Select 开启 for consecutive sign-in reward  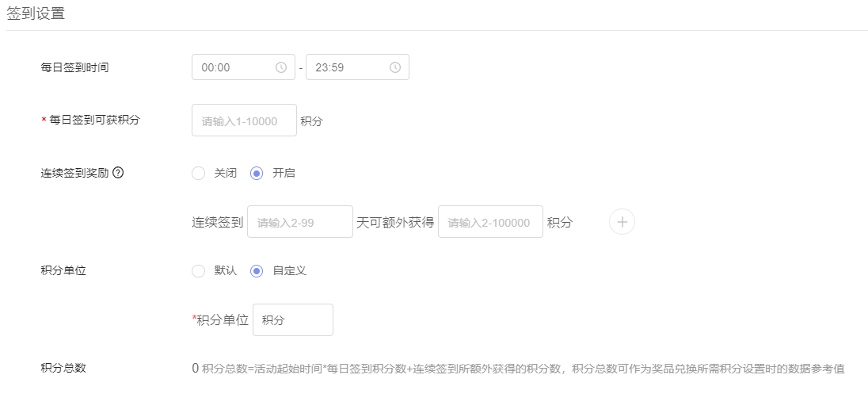pos(257,174)
